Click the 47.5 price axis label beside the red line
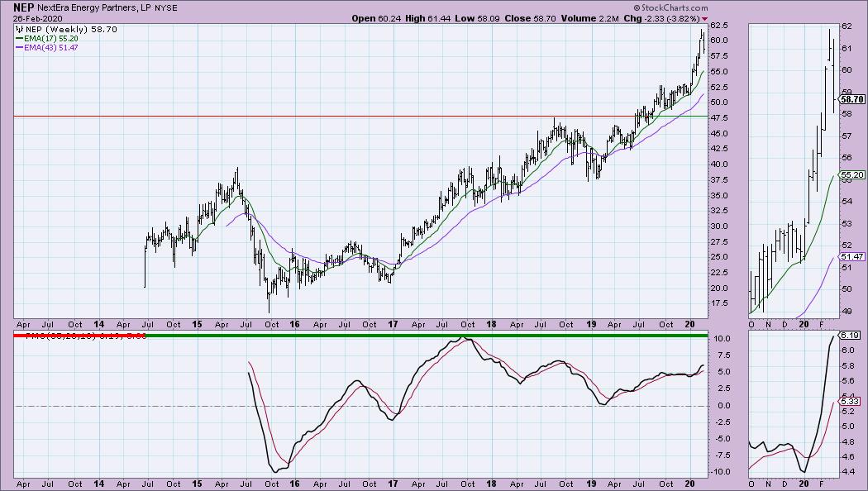 (718, 118)
